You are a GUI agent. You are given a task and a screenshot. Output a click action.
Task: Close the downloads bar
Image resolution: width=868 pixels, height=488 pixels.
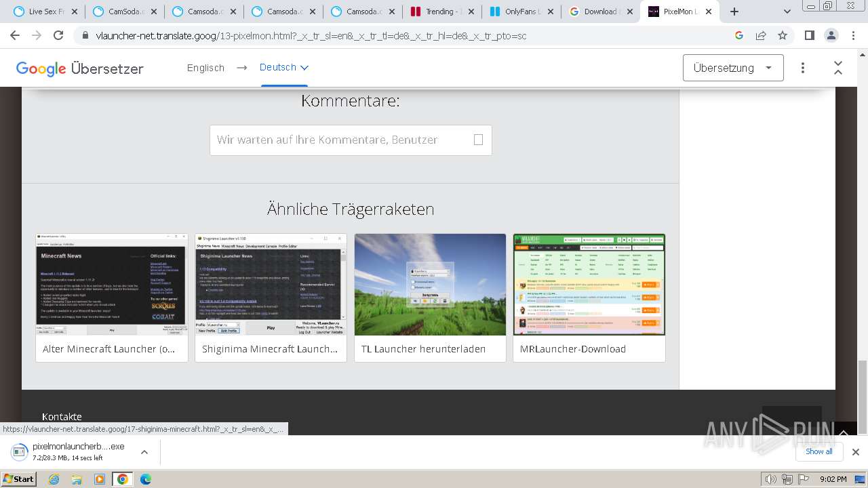tap(856, 452)
